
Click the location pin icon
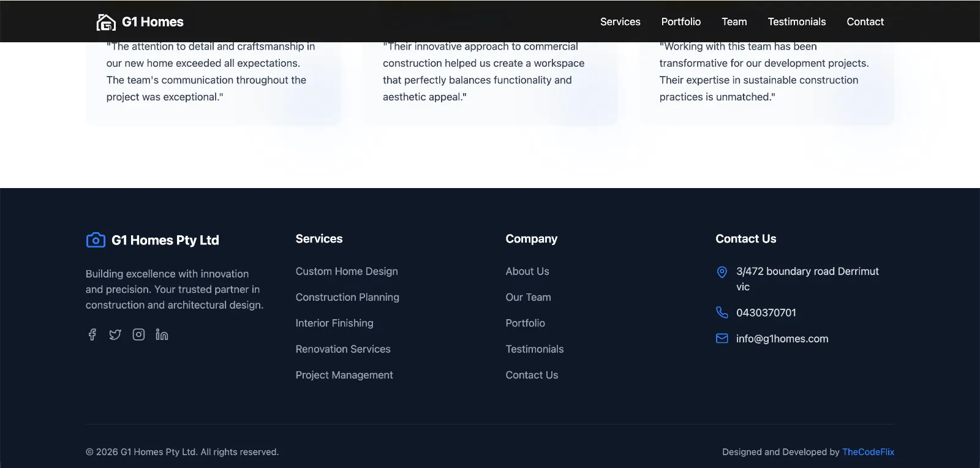(x=722, y=272)
